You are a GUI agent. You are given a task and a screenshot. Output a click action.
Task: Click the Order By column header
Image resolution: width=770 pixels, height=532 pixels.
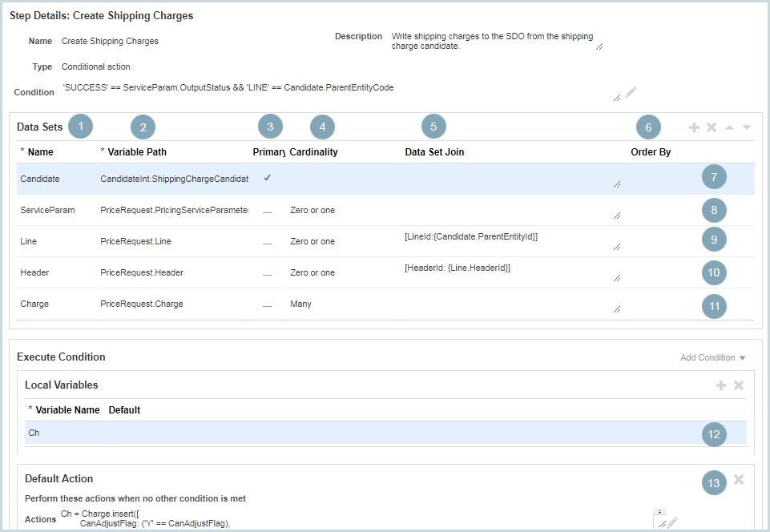tap(651, 152)
